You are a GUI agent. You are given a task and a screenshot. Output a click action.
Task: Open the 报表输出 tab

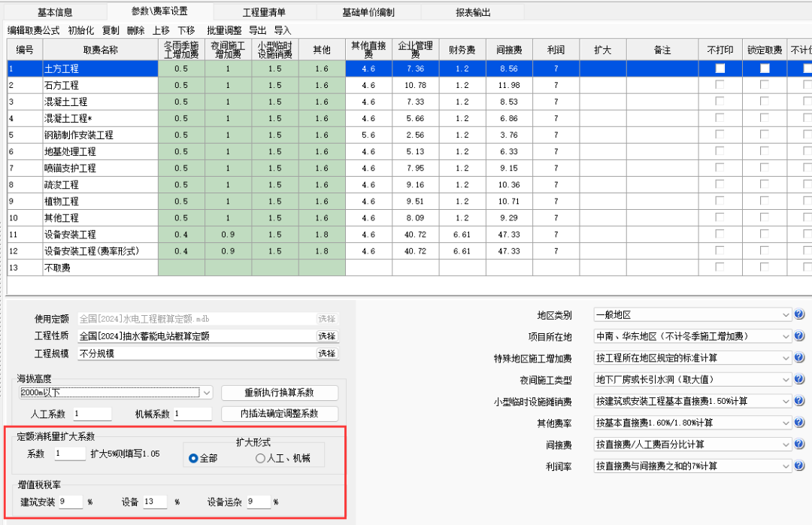[x=473, y=12]
